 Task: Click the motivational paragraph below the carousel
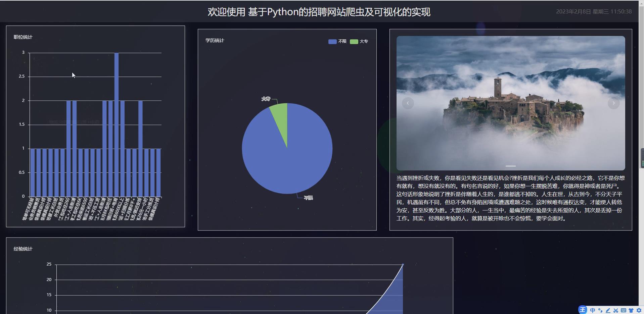pyautogui.click(x=510, y=198)
